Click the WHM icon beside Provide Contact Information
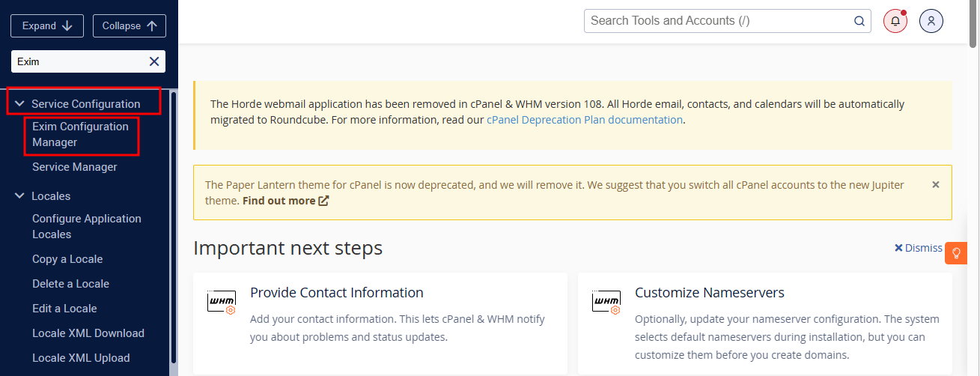980x376 pixels. (222, 303)
